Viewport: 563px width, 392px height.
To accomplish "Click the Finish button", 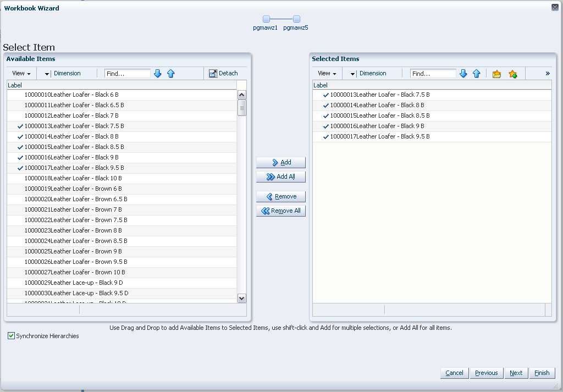I will pos(542,373).
